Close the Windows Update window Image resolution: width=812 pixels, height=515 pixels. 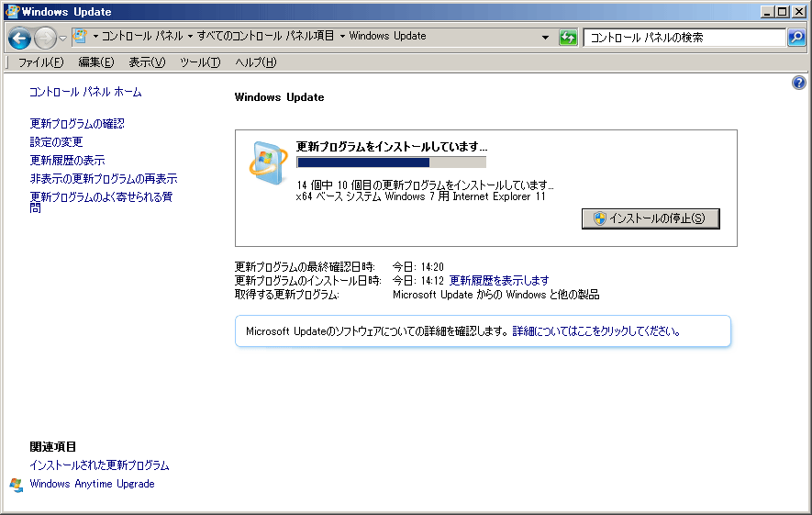[x=799, y=11]
